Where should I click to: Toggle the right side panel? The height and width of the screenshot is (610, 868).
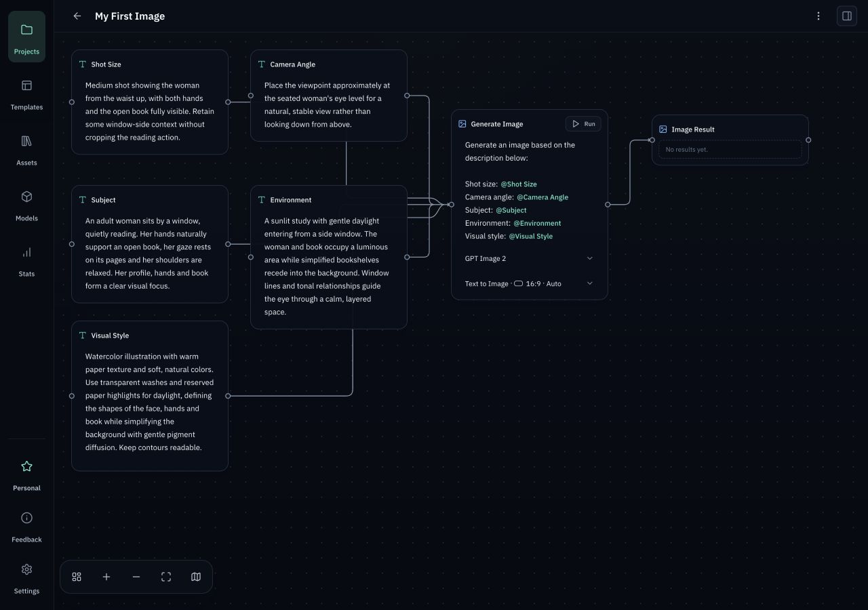tap(847, 16)
